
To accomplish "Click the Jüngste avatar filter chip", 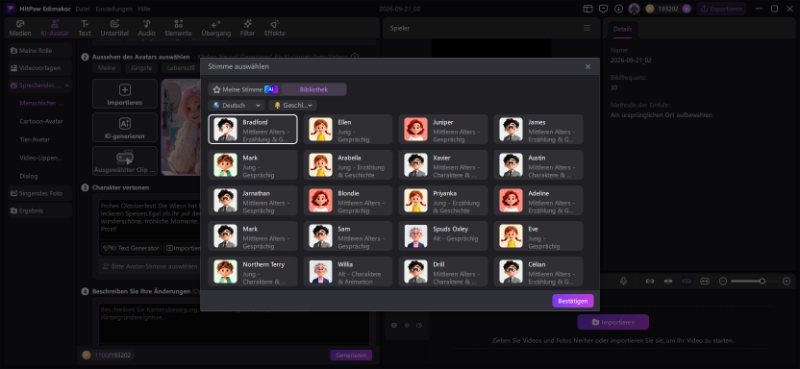I will [x=141, y=68].
